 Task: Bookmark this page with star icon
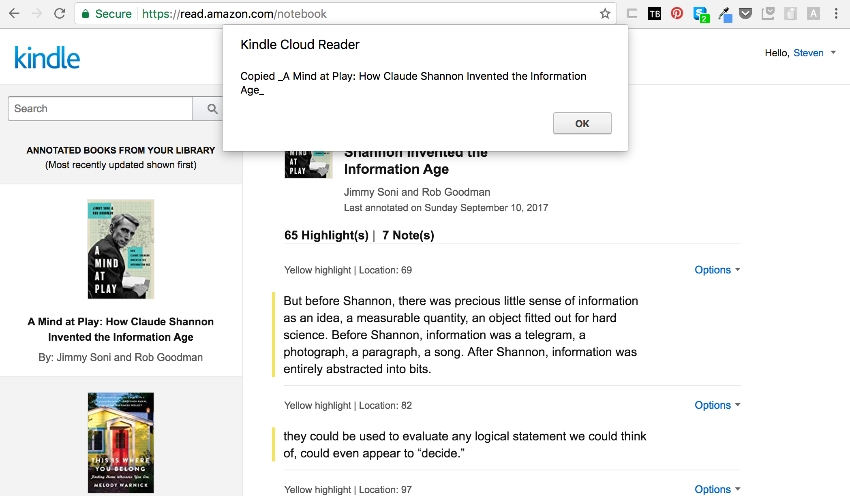click(605, 14)
